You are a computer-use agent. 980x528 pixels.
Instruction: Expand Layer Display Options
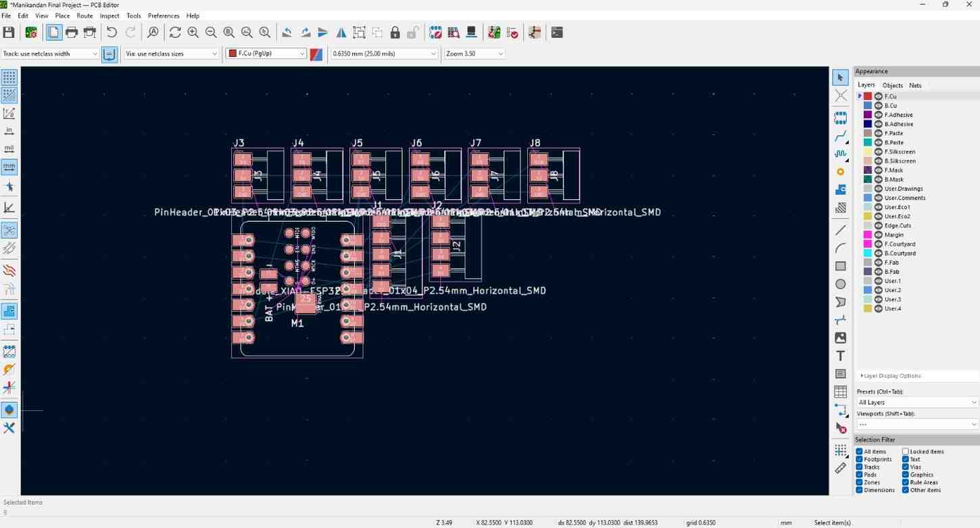coord(891,376)
